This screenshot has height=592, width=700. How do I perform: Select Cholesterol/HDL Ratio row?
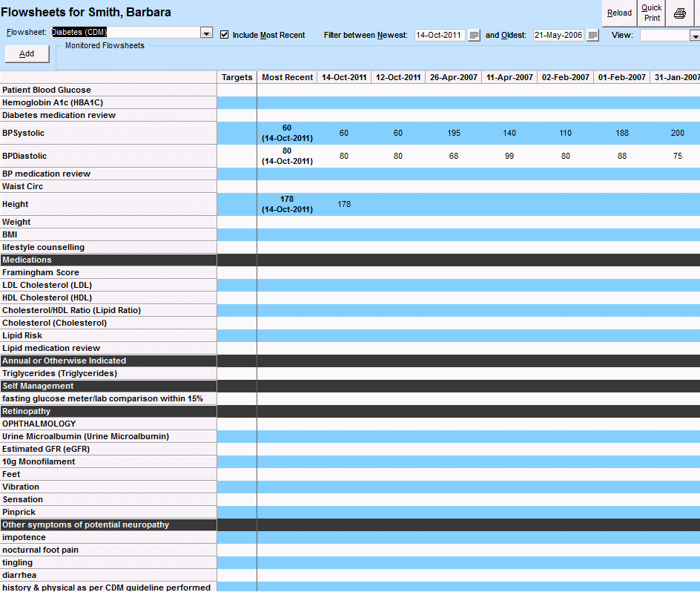click(x=108, y=310)
